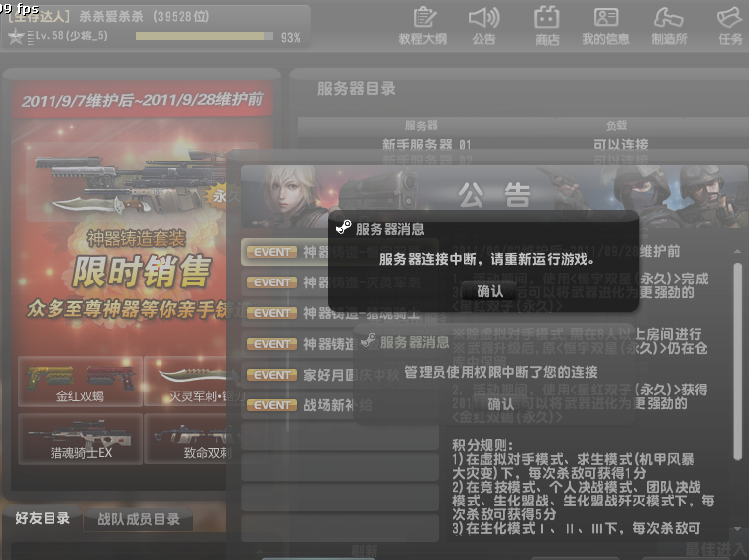The image size is (749, 560).
Task: Open the 商店 shop icon
Action: [547, 26]
